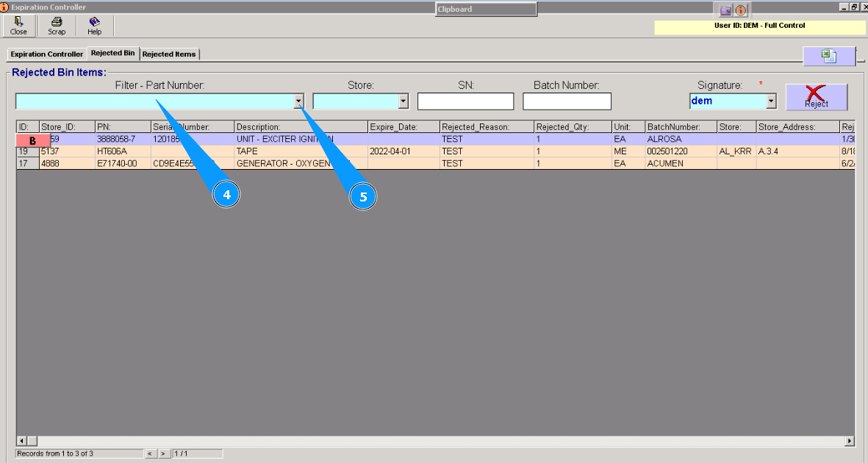Image resolution: width=868 pixels, height=463 pixels.
Task: Click the Rejected_Qty column header
Action: coord(573,127)
